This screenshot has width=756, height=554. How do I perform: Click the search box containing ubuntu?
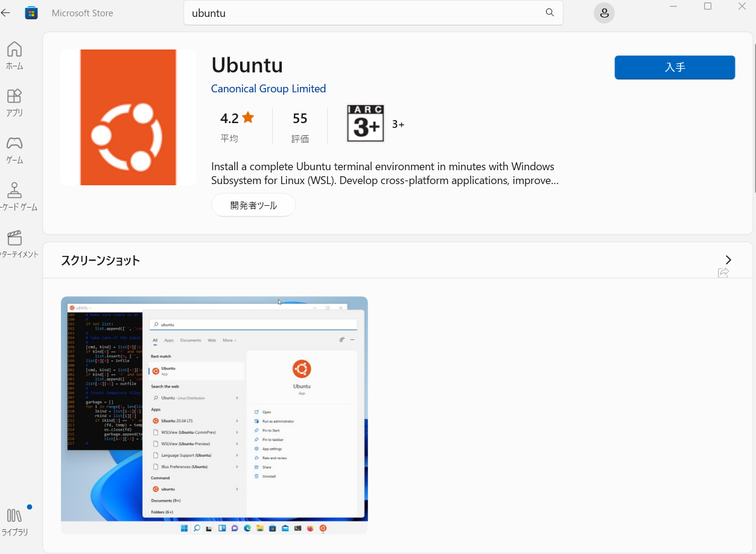373,13
